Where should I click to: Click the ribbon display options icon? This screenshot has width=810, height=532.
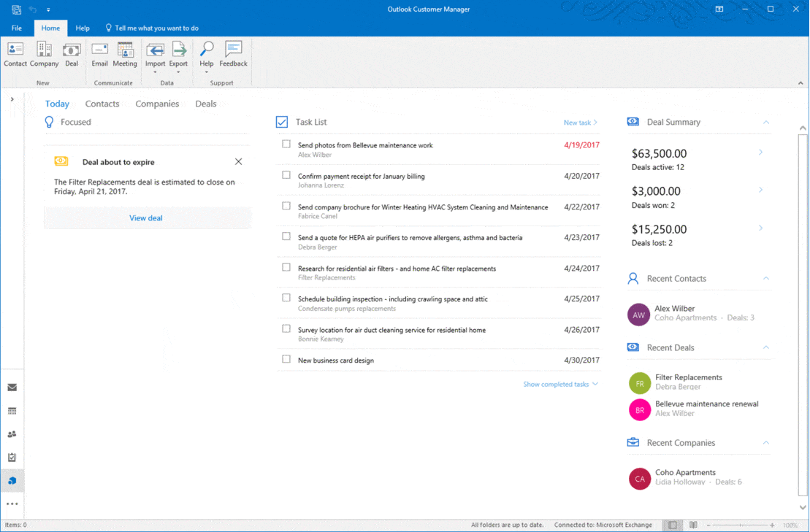coord(719,9)
